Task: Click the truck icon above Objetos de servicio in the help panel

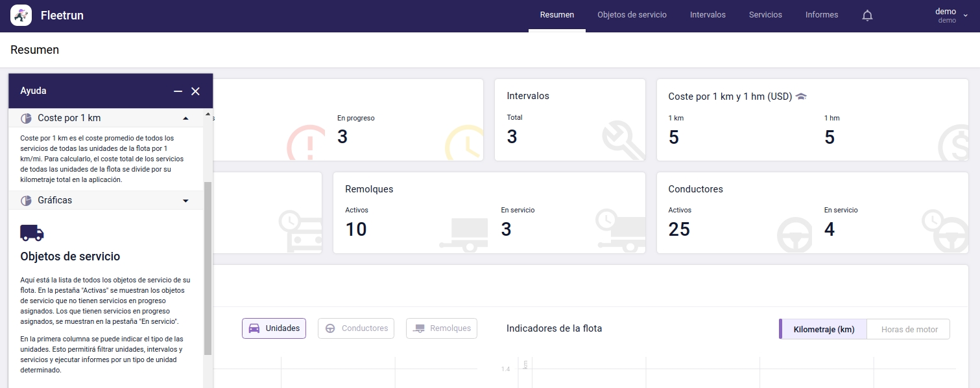Action: click(x=32, y=233)
